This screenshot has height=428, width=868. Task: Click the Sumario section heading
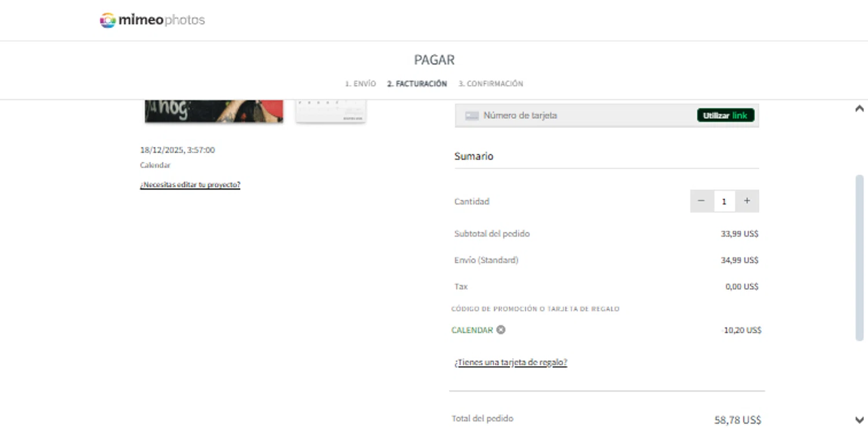(474, 156)
